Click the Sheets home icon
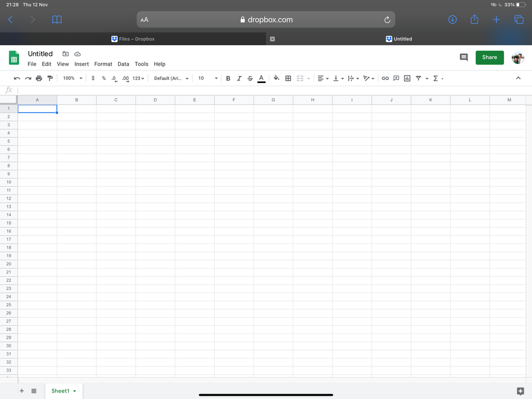The width and height of the screenshot is (532, 399). 14,58
